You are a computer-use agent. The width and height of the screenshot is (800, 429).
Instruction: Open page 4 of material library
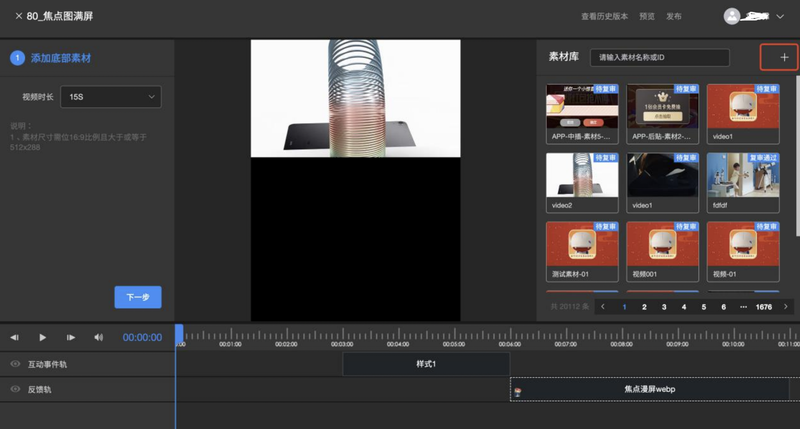click(684, 307)
